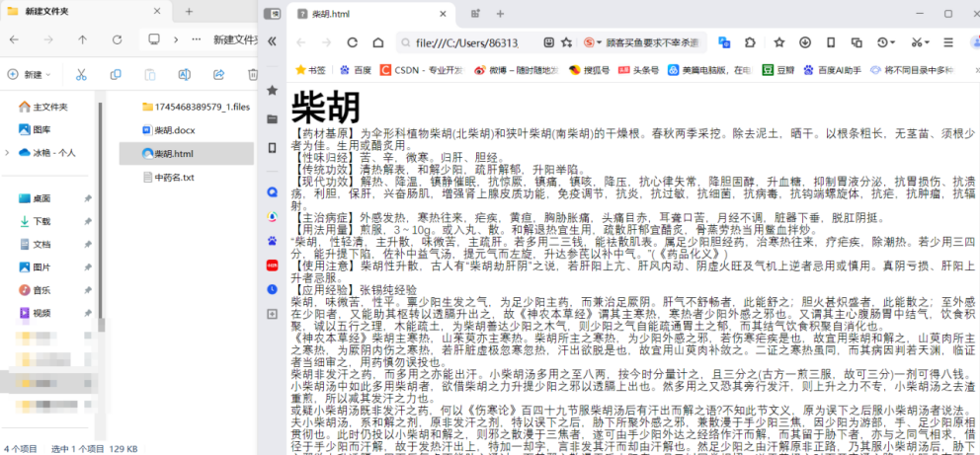Image resolution: width=980 pixels, height=455 pixels.
Task: Open 豆瓣 bookmark
Action: [x=778, y=70]
